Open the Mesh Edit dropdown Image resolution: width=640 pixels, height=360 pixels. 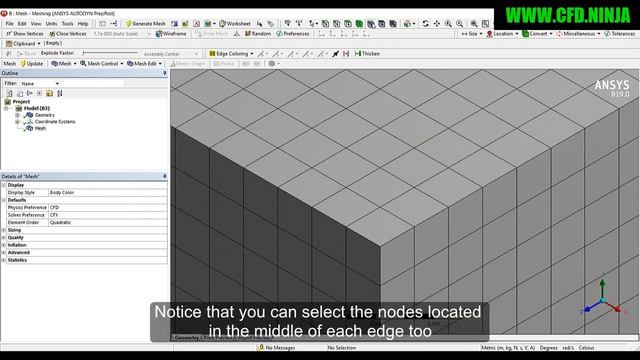(x=144, y=64)
